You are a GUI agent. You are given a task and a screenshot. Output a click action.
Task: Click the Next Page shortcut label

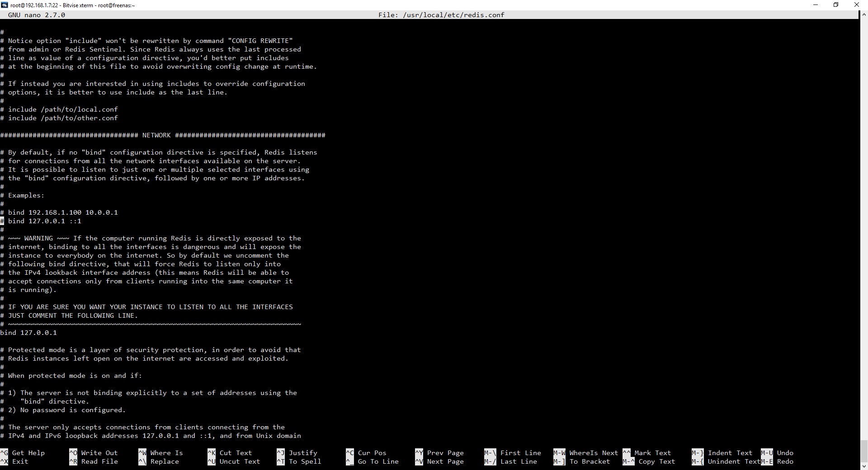coord(445,461)
